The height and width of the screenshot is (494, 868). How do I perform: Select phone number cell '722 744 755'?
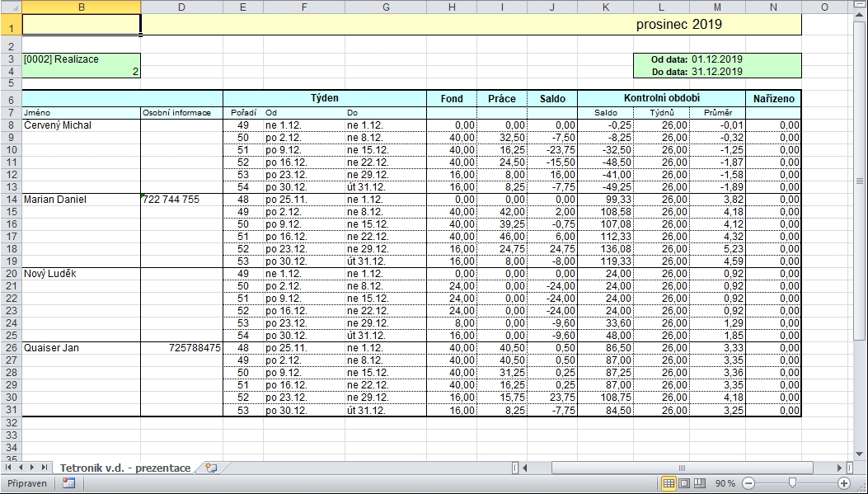click(x=181, y=200)
